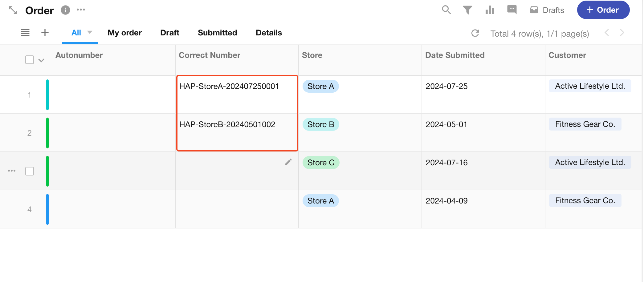Toggle the select-all checkbox in header
This screenshot has height=282, width=644.
coord(30,60)
